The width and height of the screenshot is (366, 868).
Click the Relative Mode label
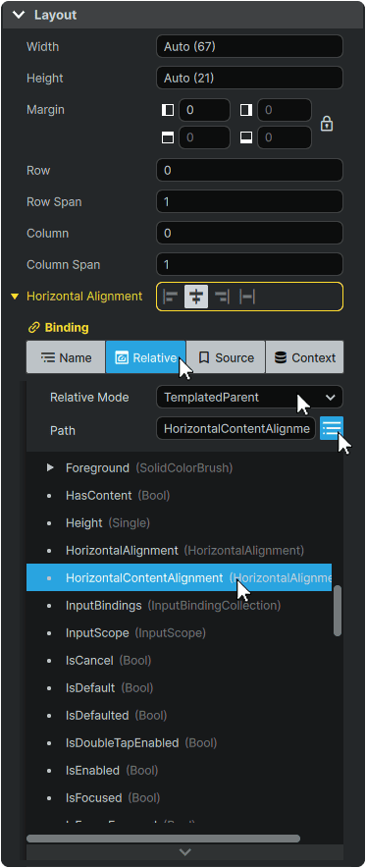[x=89, y=397]
